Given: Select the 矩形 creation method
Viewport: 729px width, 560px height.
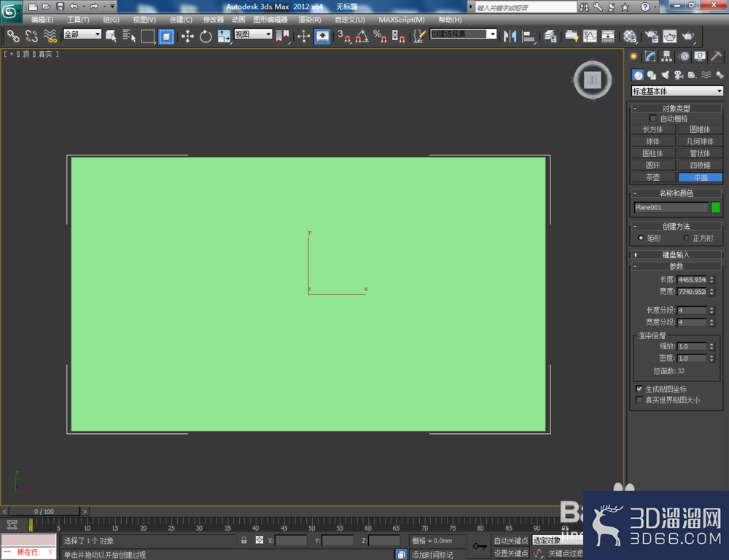Looking at the screenshot, I should [x=641, y=238].
